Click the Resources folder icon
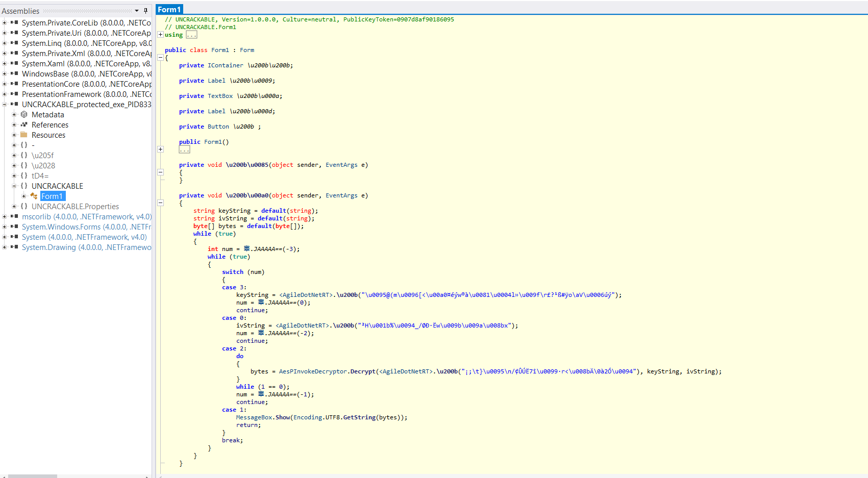The height and width of the screenshot is (478, 868). pyautogui.click(x=24, y=135)
